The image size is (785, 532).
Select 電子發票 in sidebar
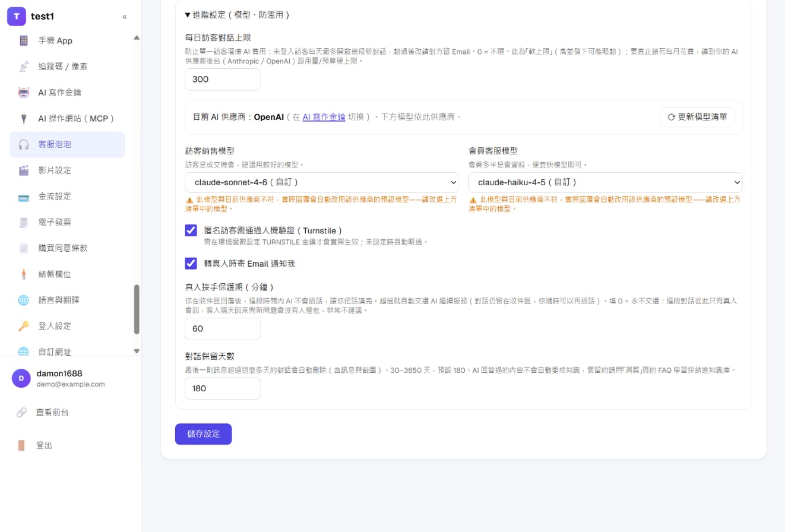point(67,222)
